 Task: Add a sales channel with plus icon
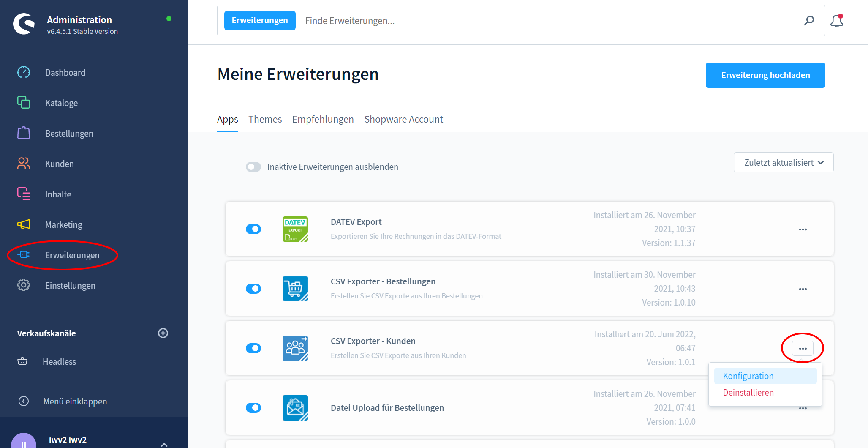163,333
